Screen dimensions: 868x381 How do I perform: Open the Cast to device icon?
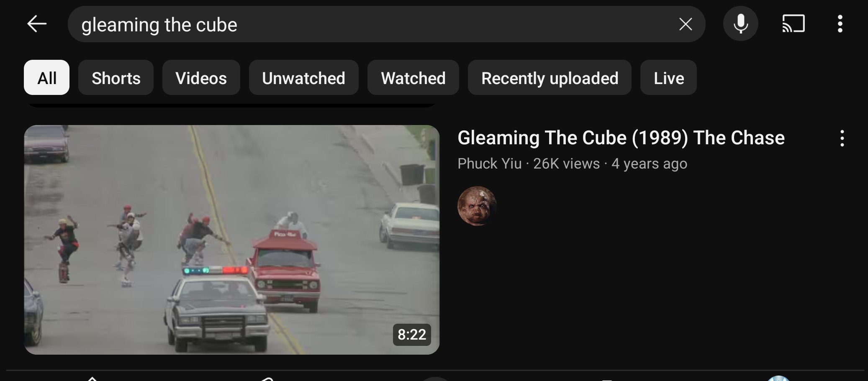793,24
